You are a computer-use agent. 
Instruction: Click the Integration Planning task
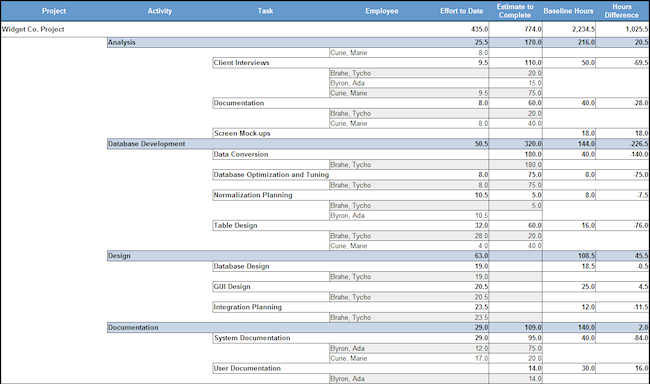(247, 307)
